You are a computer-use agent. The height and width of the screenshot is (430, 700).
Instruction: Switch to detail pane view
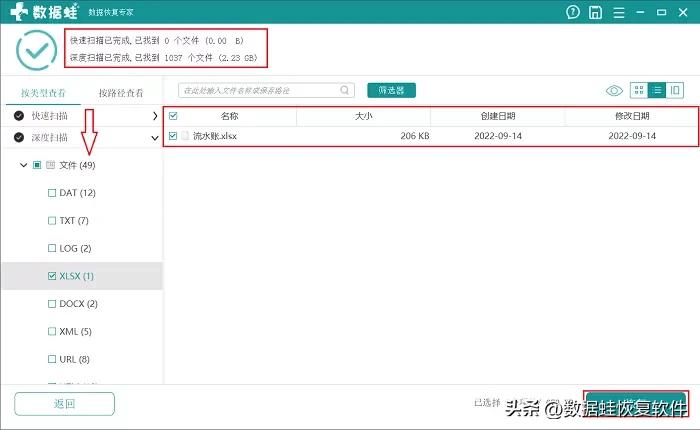[675, 91]
